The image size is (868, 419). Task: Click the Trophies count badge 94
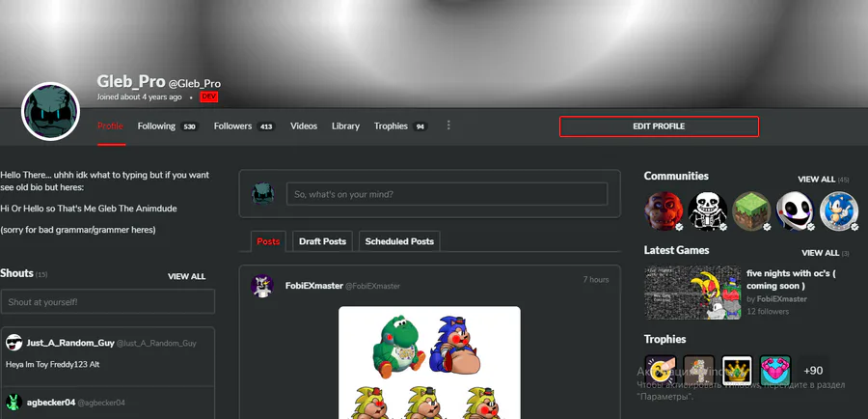(x=420, y=126)
